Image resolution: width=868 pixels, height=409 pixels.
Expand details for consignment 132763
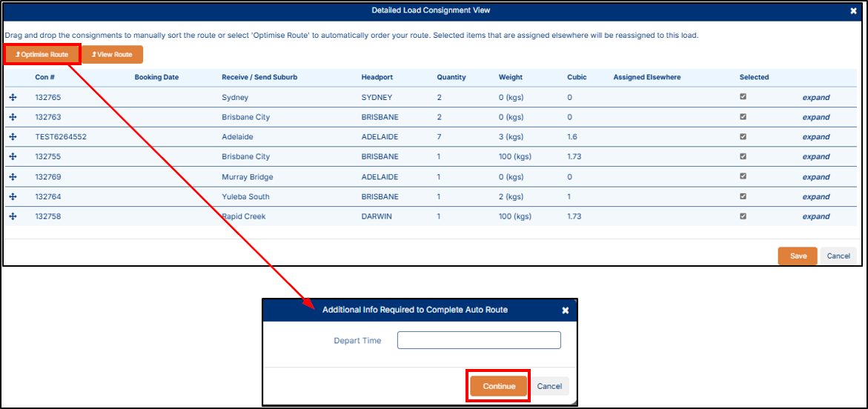(x=815, y=117)
